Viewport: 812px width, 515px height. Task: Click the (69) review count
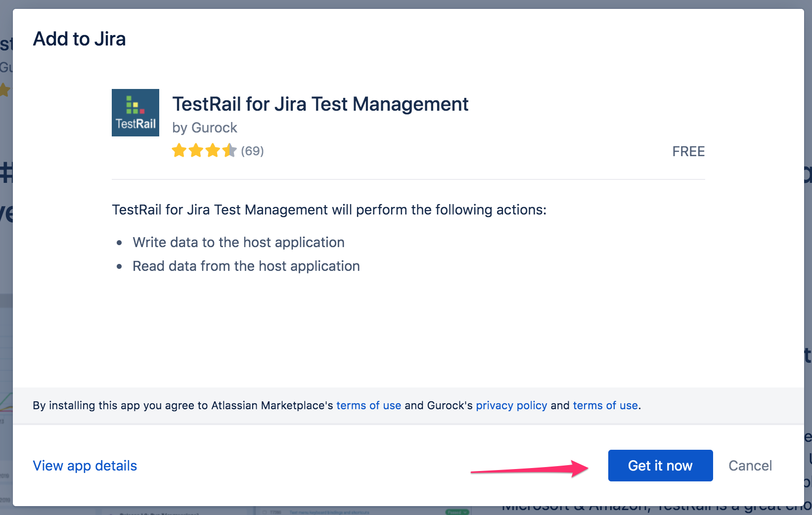point(252,151)
